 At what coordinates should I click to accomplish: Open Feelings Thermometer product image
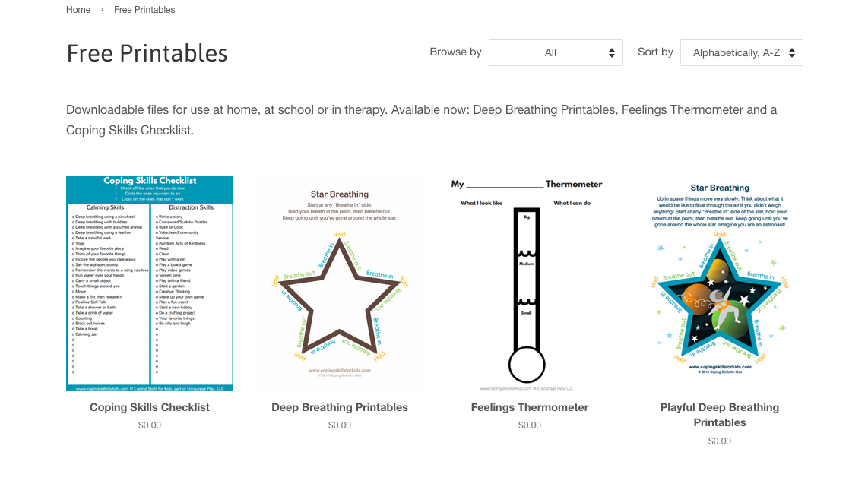[530, 283]
